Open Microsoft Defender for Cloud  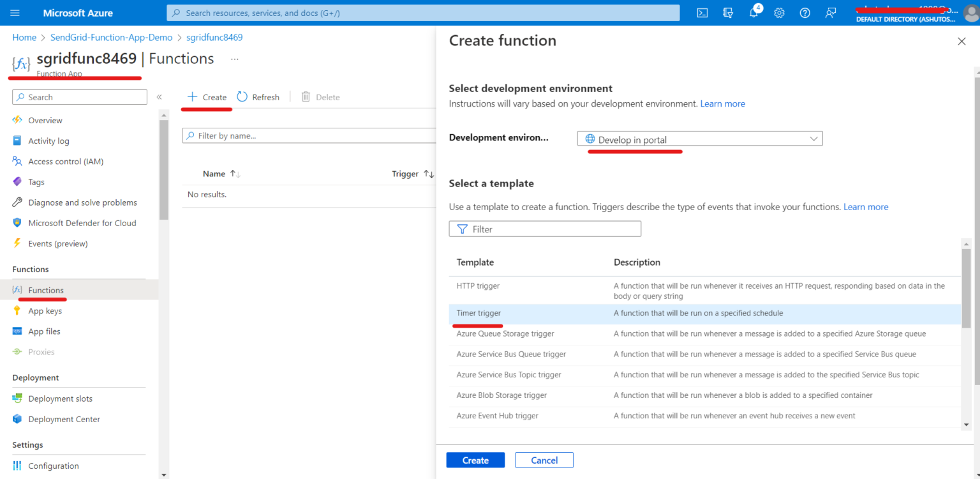pyautogui.click(x=82, y=222)
